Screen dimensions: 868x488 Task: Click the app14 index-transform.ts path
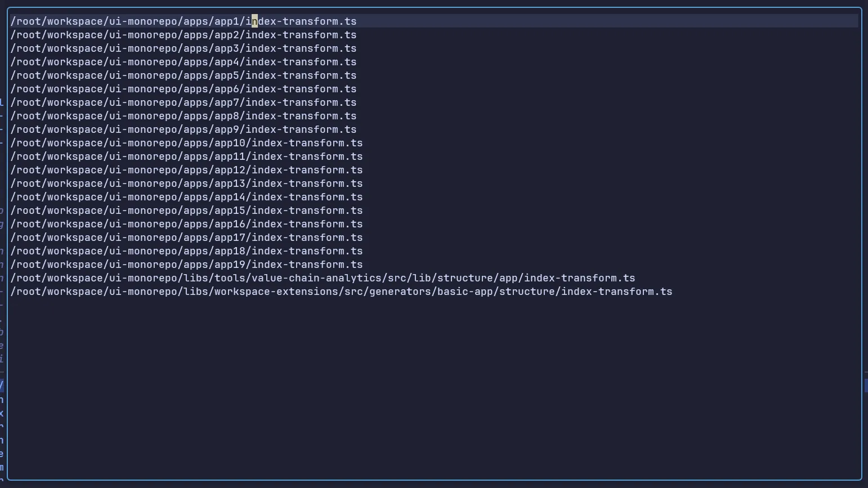pyautogui.click(x=186, y=197)
